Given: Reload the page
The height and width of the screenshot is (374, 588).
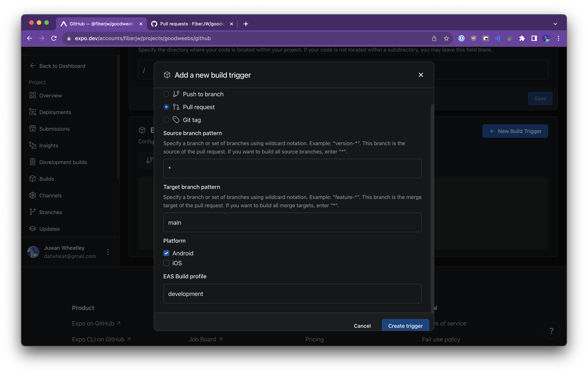Looking at the screenshot, I should tap(54, 38).
